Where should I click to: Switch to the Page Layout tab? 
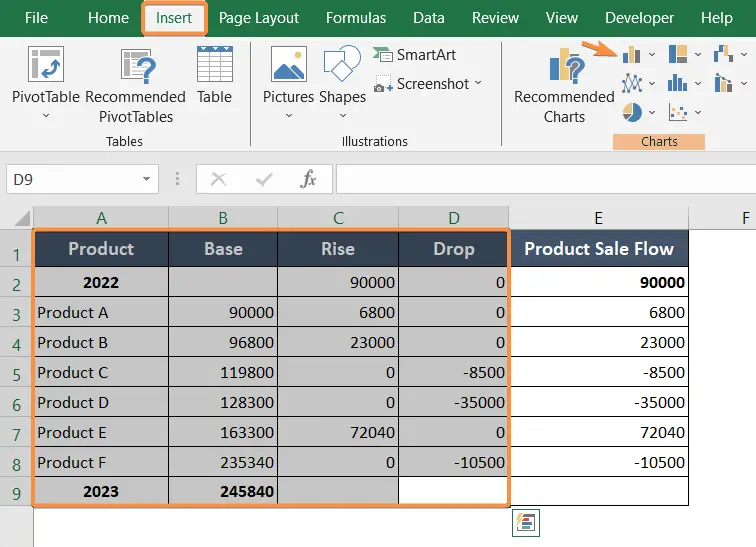[x=259, y=18]
